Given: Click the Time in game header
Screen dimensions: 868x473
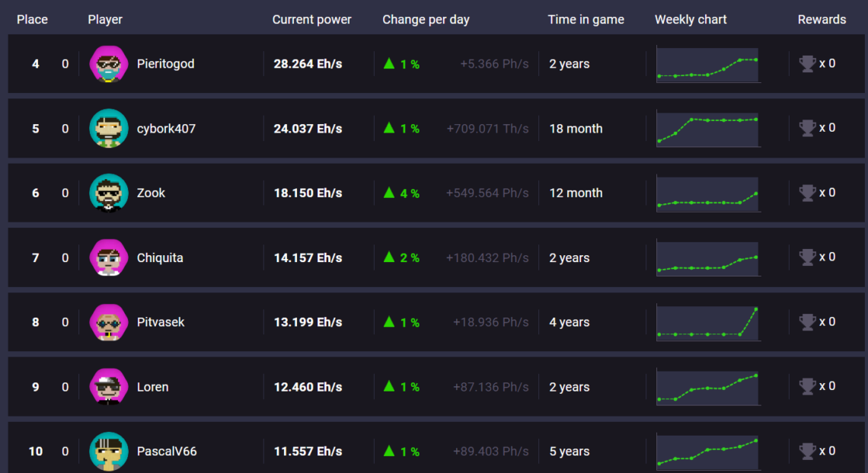Looking at the screenshot, I should coord(586,19).
